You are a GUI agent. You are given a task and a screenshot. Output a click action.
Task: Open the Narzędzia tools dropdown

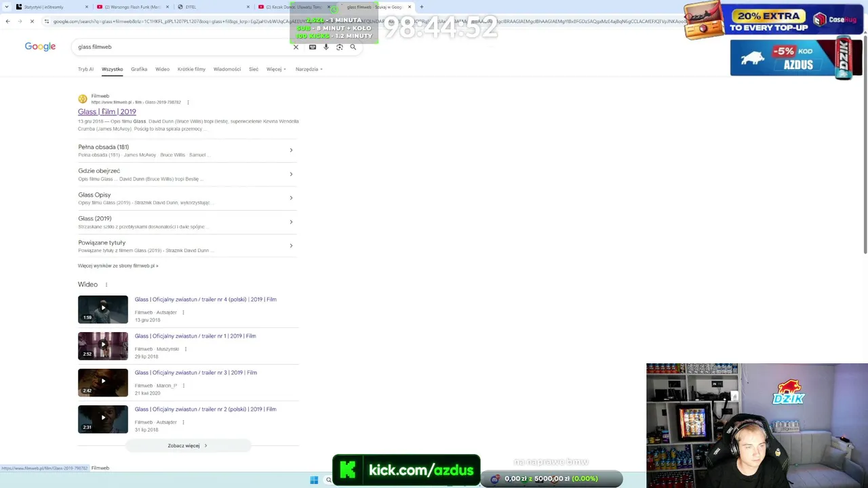309,69
